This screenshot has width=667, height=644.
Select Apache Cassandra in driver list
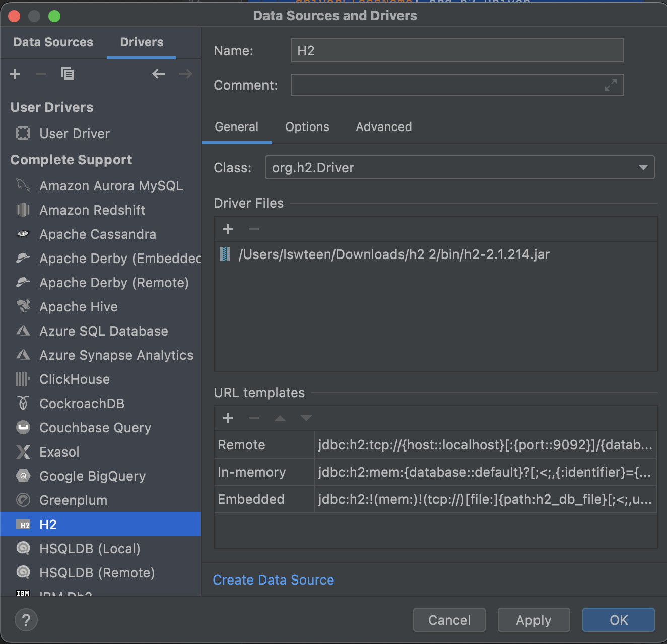click(x=101, y=234)
